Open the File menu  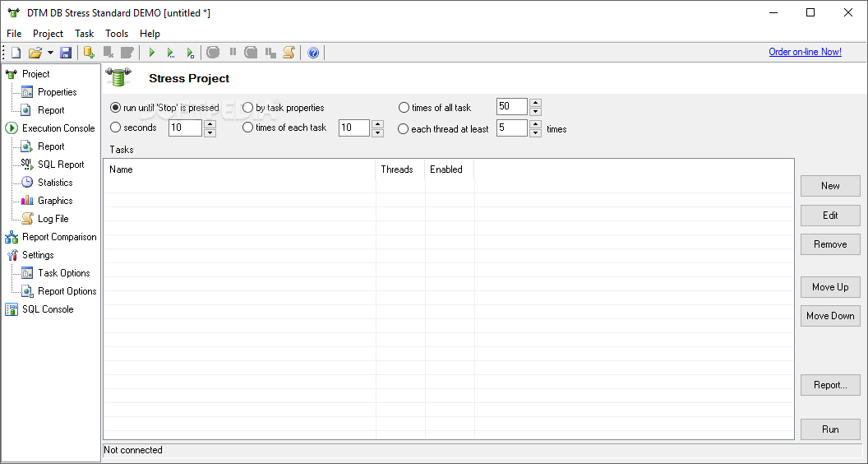(14, 34)
